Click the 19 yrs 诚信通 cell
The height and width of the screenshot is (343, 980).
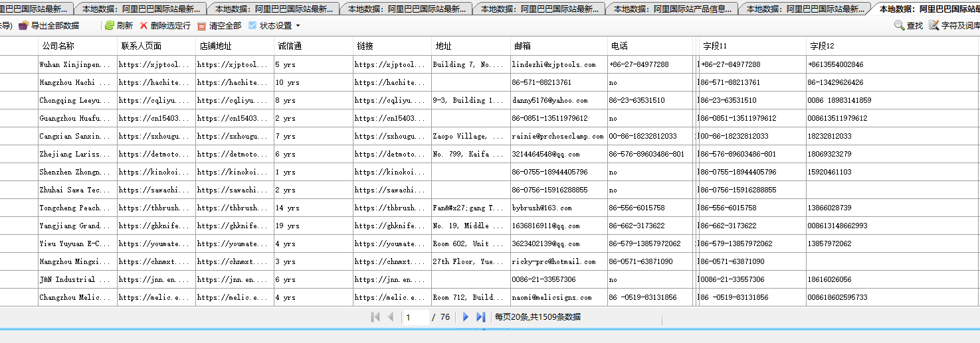(314, 226)
